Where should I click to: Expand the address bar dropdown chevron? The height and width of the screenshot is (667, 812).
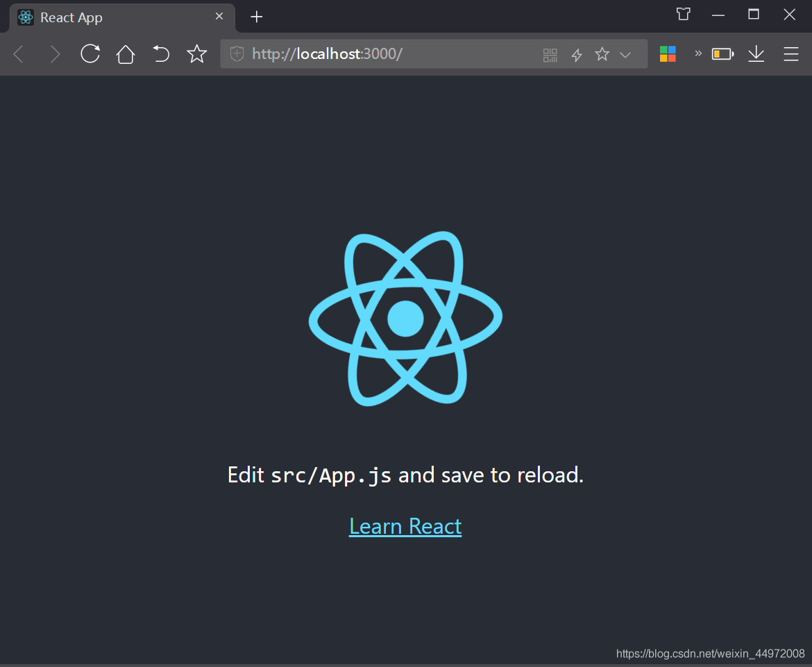(x=625, y=55)
